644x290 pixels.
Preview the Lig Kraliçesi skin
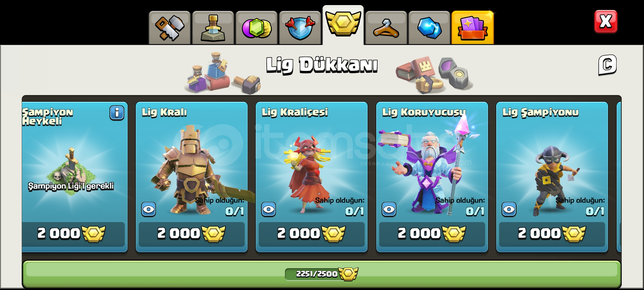coord(269,209)
